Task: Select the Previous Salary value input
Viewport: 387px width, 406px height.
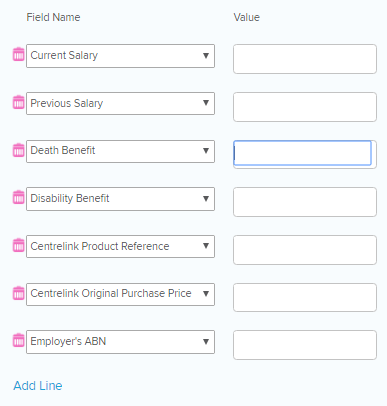Action: pyautogui.click(x=305, y=107)
